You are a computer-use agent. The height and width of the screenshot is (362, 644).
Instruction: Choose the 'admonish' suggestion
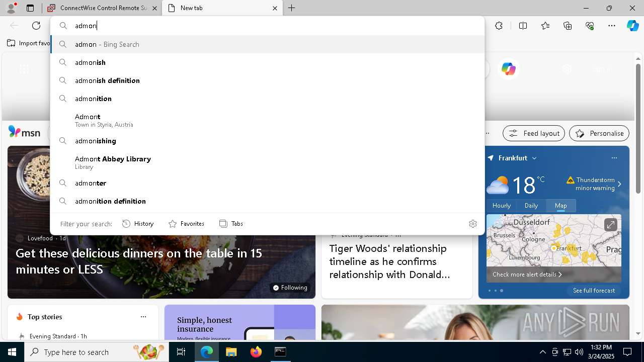(268, 62)
